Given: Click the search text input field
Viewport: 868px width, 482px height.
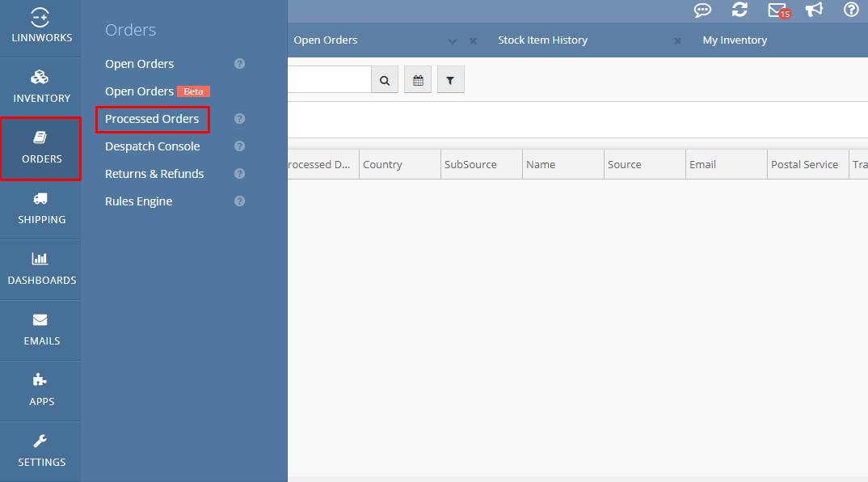Looking at the screenshot, I should [330, 80].
